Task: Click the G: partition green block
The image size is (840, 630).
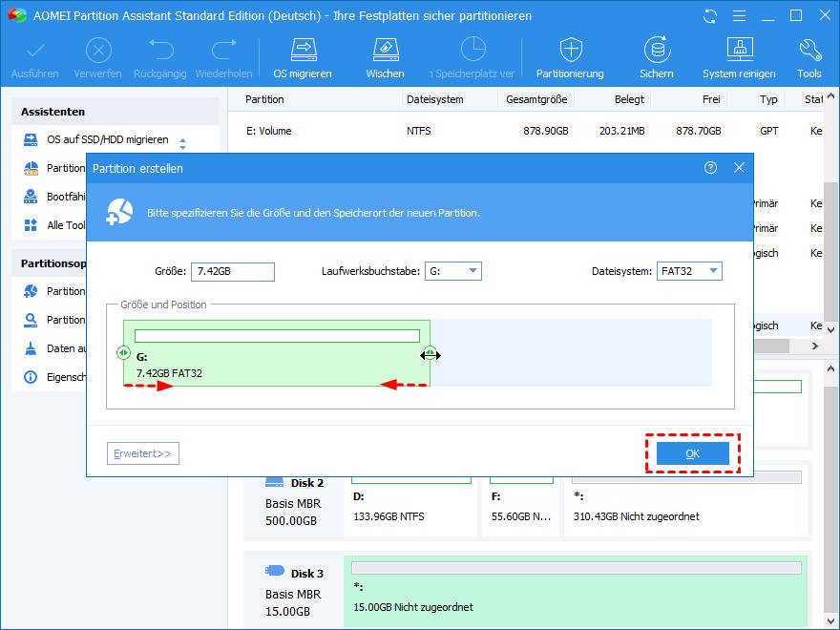Action: pyautogui.click(x=277, y=352)
